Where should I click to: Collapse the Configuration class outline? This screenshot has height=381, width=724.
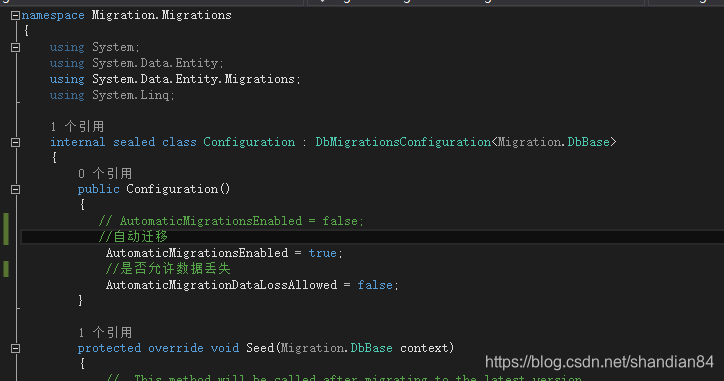tap(15, 143)
